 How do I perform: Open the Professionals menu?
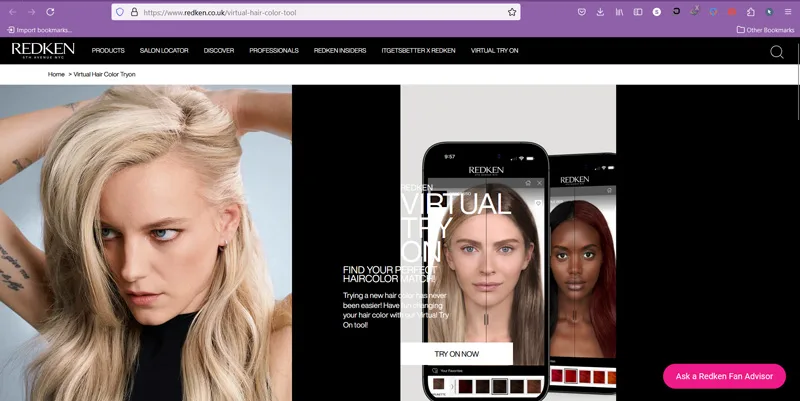click(274, 51)
